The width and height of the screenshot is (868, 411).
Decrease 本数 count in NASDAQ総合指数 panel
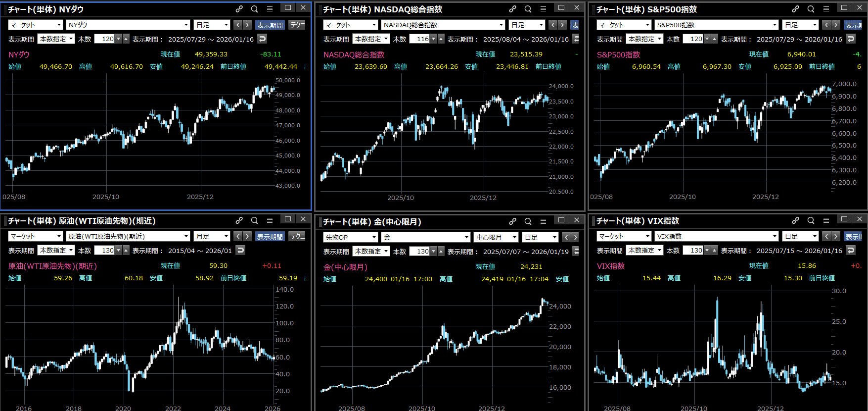pos(434,39)
